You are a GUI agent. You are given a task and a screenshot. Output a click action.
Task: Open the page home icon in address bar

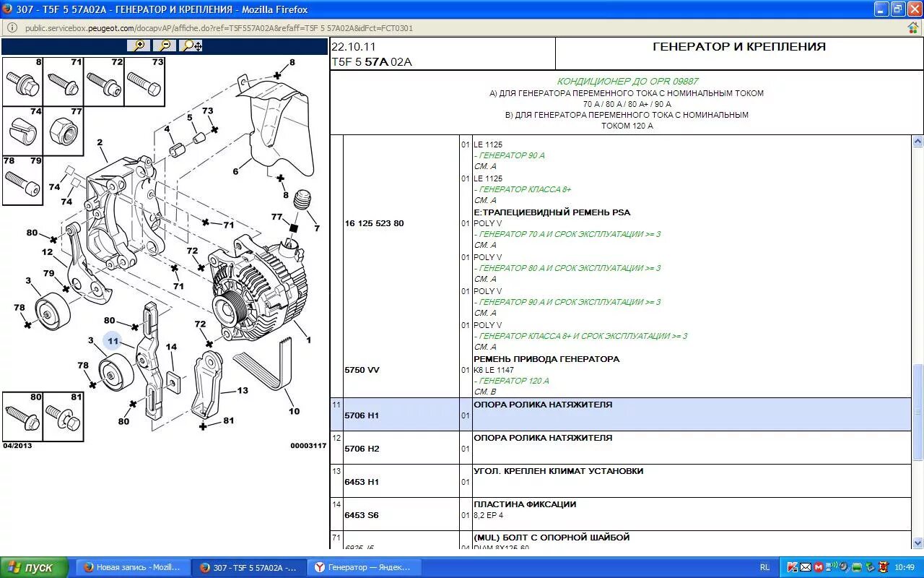click(x=913, y=28)
